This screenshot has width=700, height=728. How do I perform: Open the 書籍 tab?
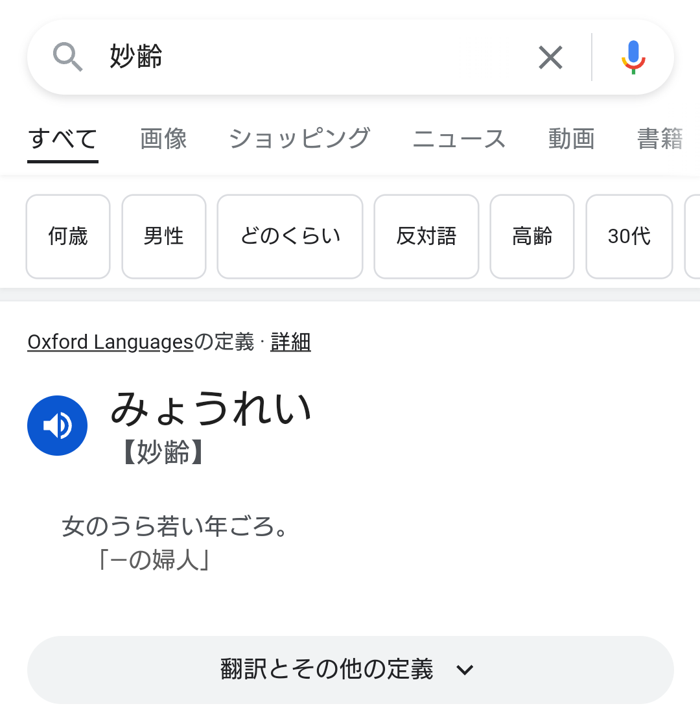pos(660,139)
